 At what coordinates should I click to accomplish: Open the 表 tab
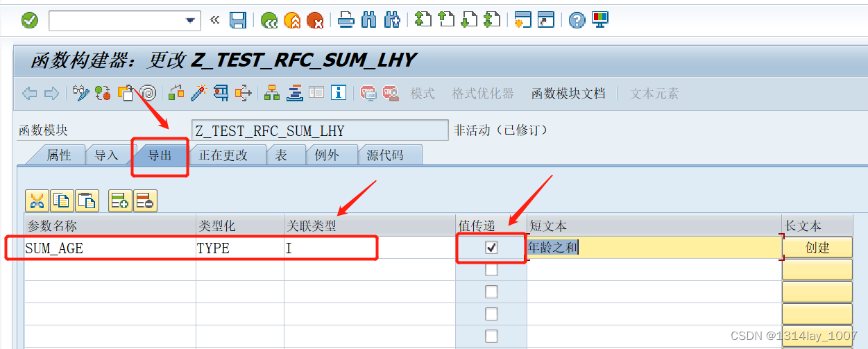coord(281,155)
